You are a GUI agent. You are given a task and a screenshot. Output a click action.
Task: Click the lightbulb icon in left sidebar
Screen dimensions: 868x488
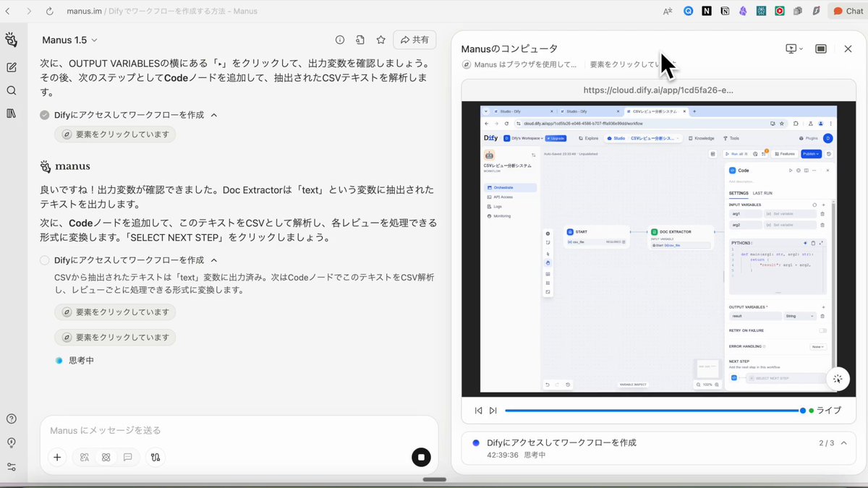pos(12,442)
